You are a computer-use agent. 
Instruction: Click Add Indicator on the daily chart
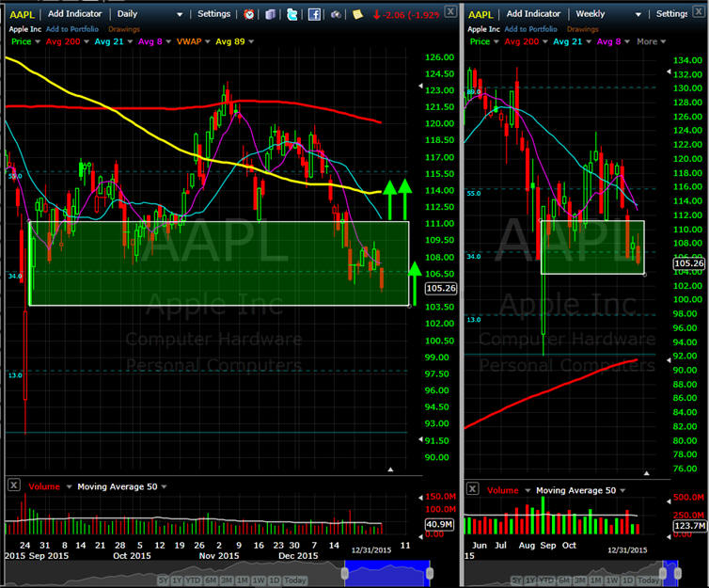[x=75, y=14]
